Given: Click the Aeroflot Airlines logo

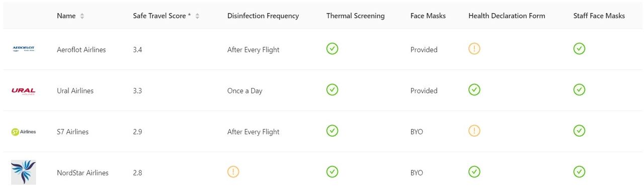Looking at the screenshot, I should pos(23,49).
